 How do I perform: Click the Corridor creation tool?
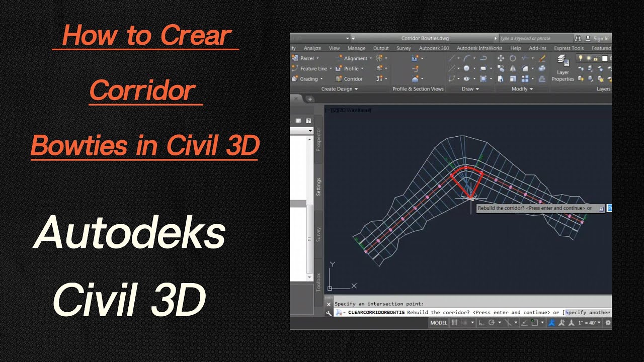coord(349,79)
